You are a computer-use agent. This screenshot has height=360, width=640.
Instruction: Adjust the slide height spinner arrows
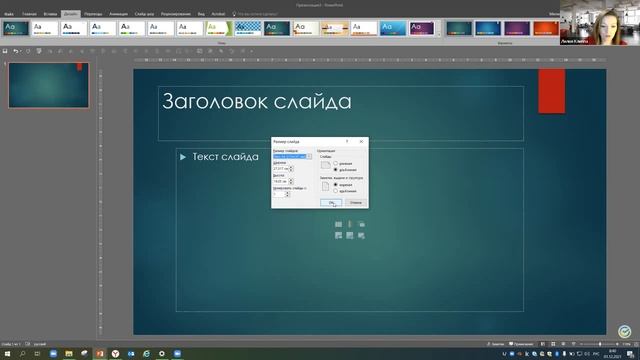tap(291, 181)
